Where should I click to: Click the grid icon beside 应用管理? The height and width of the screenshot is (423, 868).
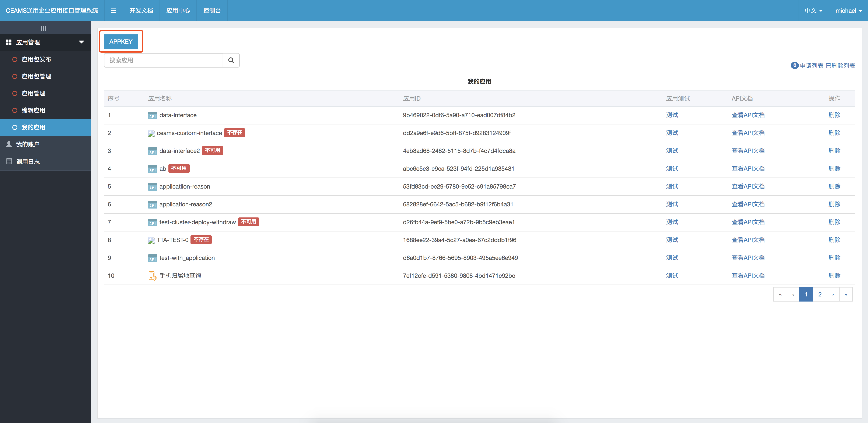9,42
